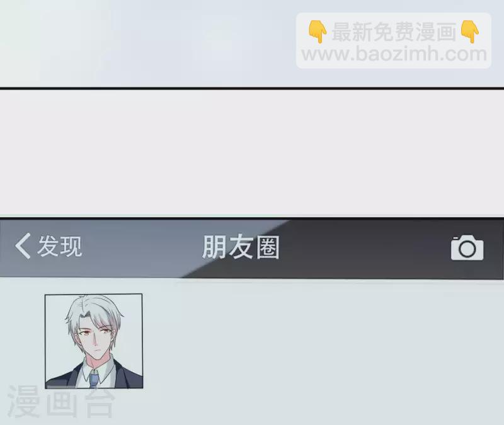The image size is (504, 425).
Task: Click the left pointing-hand emoji in the watermark
Action: coord(318,32)
